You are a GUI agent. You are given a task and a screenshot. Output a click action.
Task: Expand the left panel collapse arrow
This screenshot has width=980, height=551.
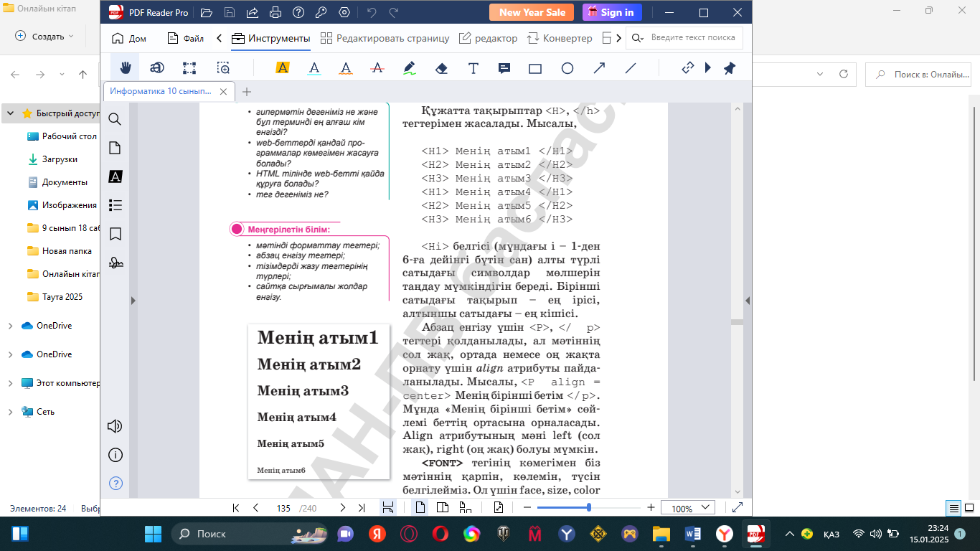(133, 301)
